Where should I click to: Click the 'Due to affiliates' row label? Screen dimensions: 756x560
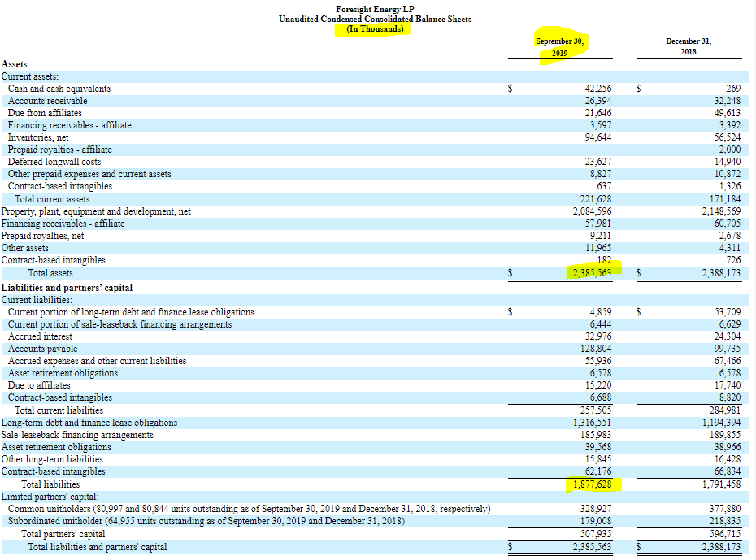pyautogui.click(x=39, y=385)
